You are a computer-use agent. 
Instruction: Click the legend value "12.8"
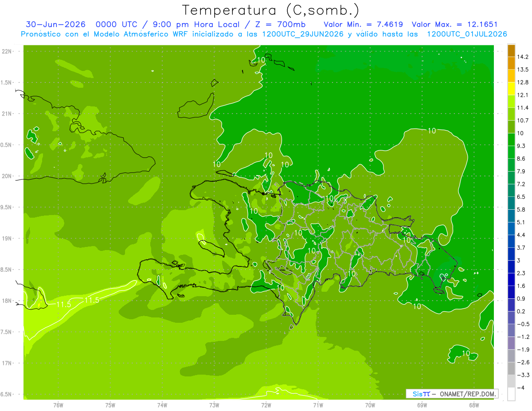(523, 82)
